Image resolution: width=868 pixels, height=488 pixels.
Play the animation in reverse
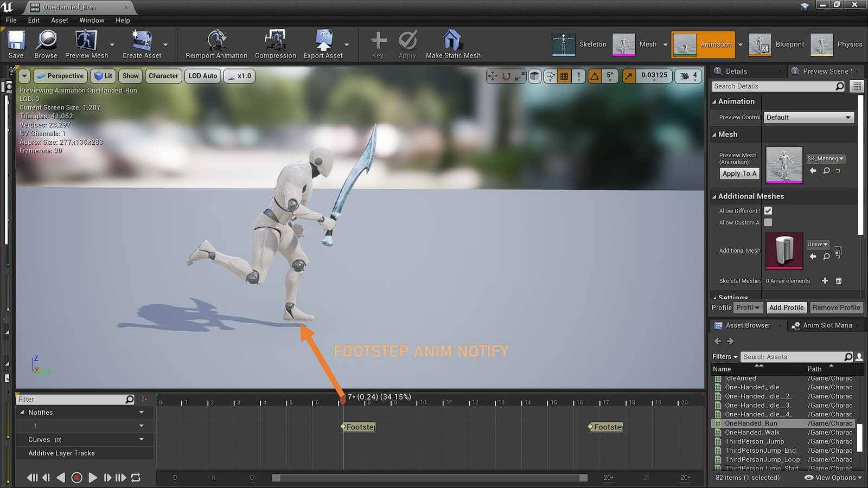pyautogui.click(x=61, y=478)
